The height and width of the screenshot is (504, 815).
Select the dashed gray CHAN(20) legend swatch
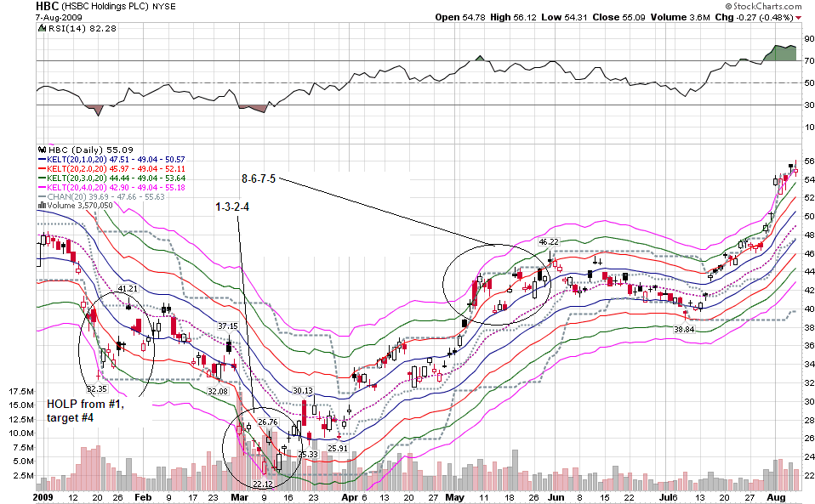pyautogui.click(x=42, y=197)
